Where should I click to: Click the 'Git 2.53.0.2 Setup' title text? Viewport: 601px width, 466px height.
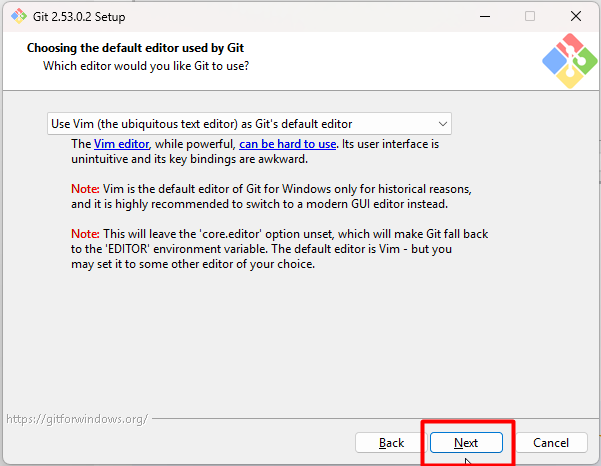point(79,17)
